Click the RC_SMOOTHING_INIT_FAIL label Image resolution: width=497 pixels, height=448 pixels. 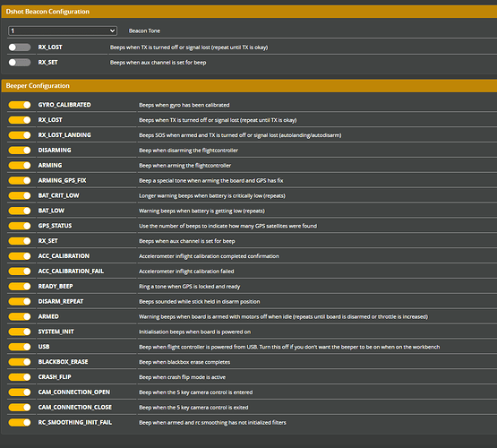point(75,422)
